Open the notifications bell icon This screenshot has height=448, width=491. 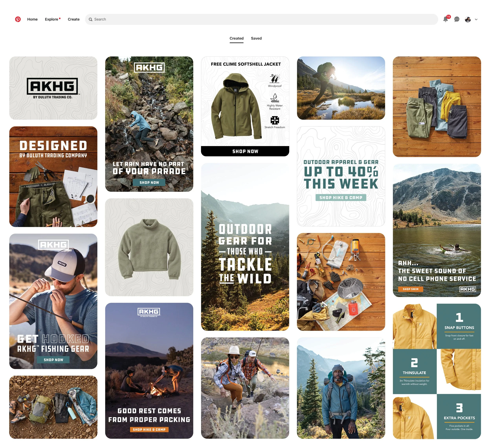click(445, 19)
